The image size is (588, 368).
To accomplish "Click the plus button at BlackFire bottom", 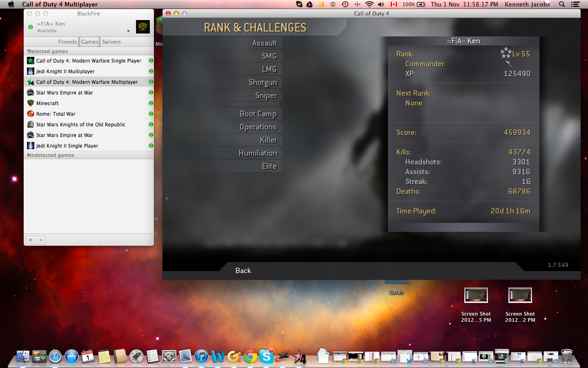I will [31, 240].
